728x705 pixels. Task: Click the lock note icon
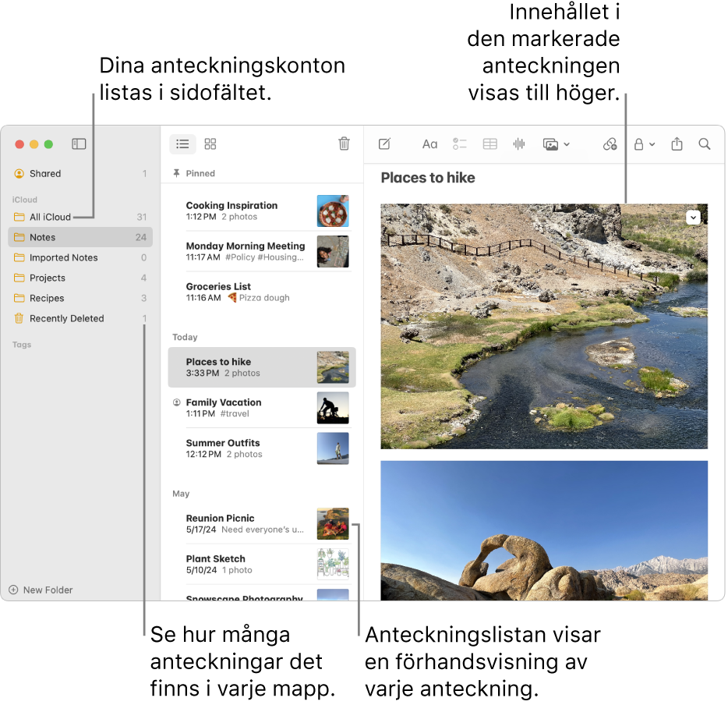pos(639,144)
